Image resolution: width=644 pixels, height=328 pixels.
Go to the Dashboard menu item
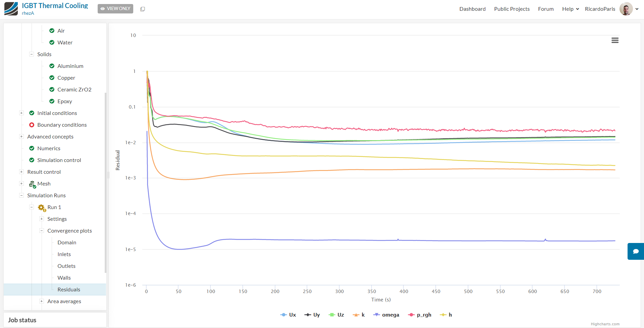pos(472,9)
